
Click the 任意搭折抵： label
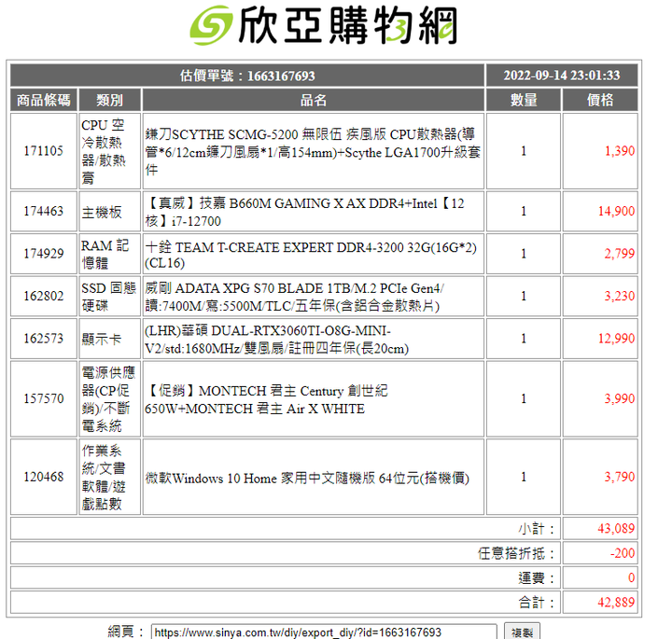coord(516,553)
